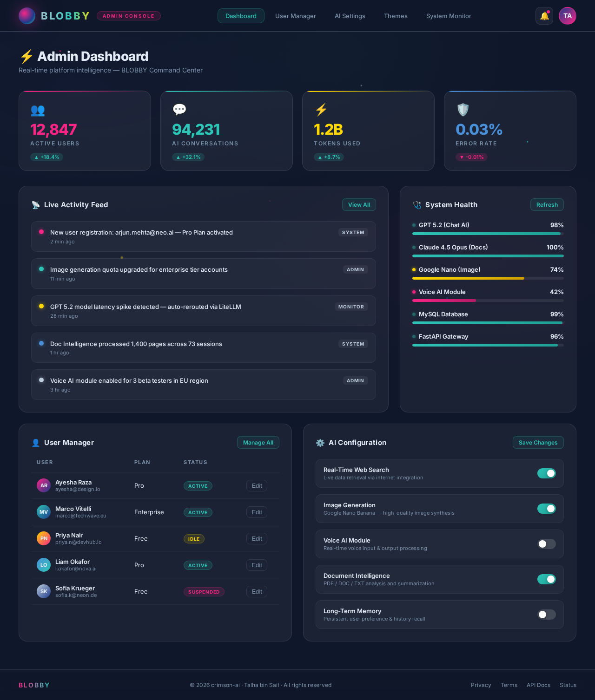This screenshot has height=700, width=595.
Task: Disable the Real-Time Web Search toggle
Action: 547,473
